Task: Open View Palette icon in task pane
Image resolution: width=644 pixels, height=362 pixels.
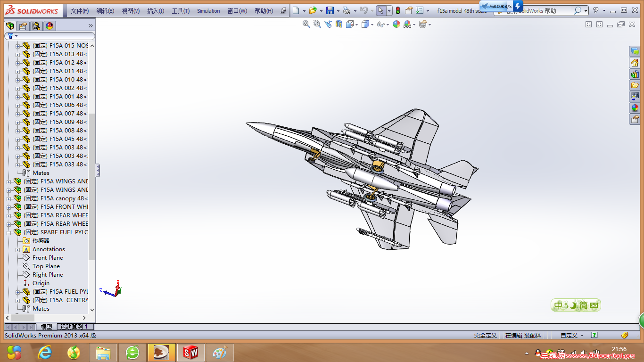Action: [x=635, y=97]
